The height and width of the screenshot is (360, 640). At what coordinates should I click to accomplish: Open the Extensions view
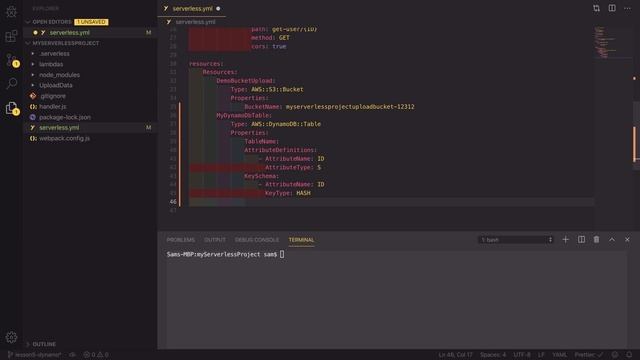[11, 36]
